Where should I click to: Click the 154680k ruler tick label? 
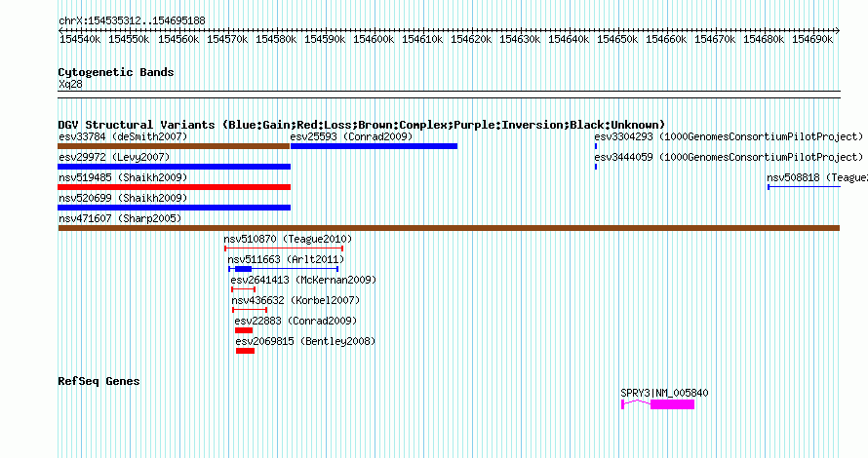click(x=764, y=39)
